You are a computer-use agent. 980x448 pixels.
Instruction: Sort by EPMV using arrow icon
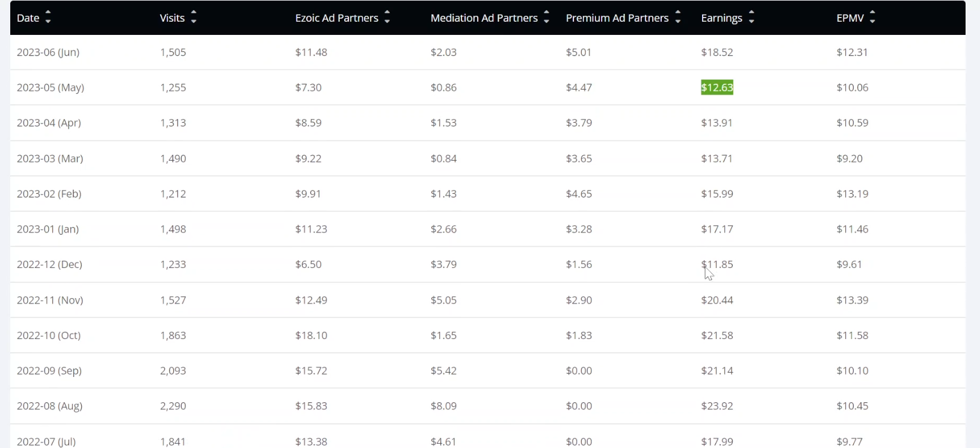click(x=873, y=17)
